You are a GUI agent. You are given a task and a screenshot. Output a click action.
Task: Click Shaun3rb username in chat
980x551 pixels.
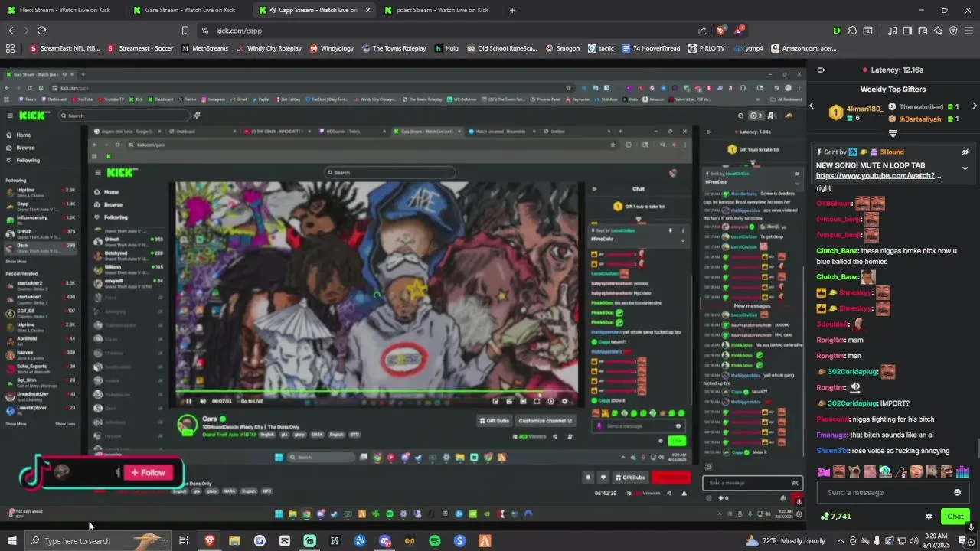(x=832, y=451)
